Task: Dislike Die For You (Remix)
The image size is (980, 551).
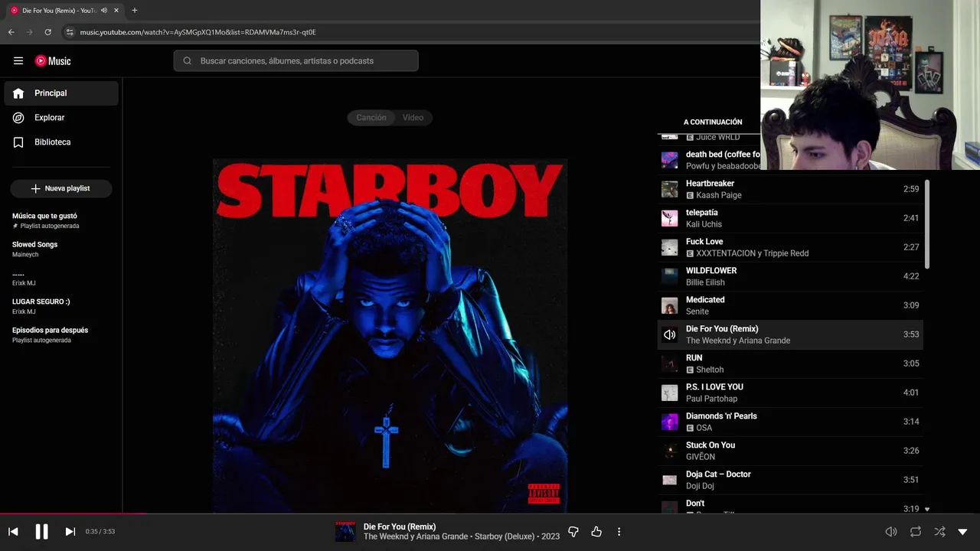Action: tap(573, 532)
